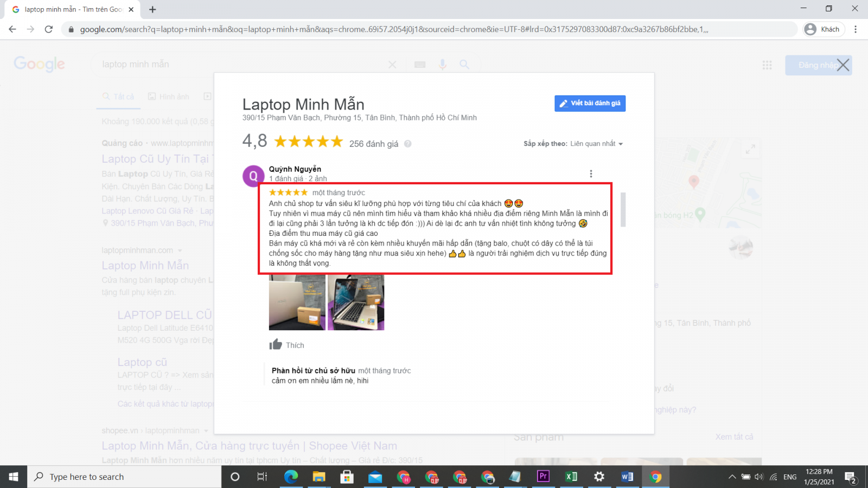The width and height of the screenshot is (868, 488).
Task: Open the second review photo of the open laptop
Action: (356, 303)
